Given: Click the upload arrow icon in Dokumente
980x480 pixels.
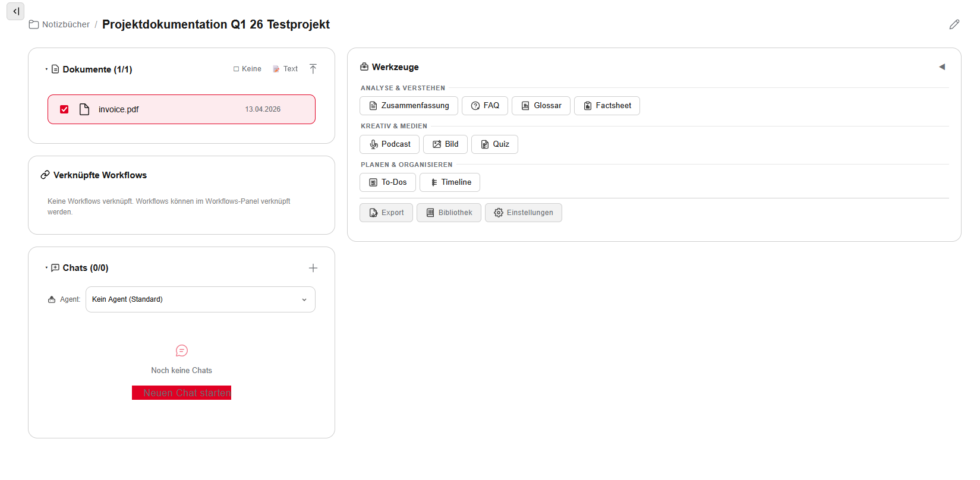Looking at the screenshot, I should 313,69.
